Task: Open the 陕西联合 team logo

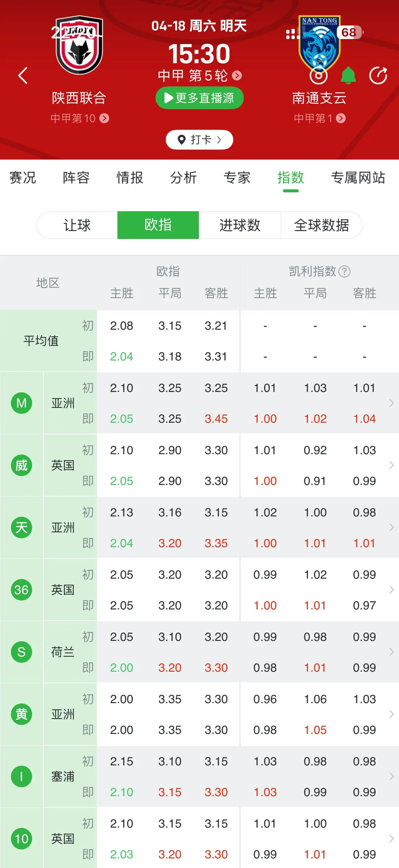Action: (x=79, y=45)
